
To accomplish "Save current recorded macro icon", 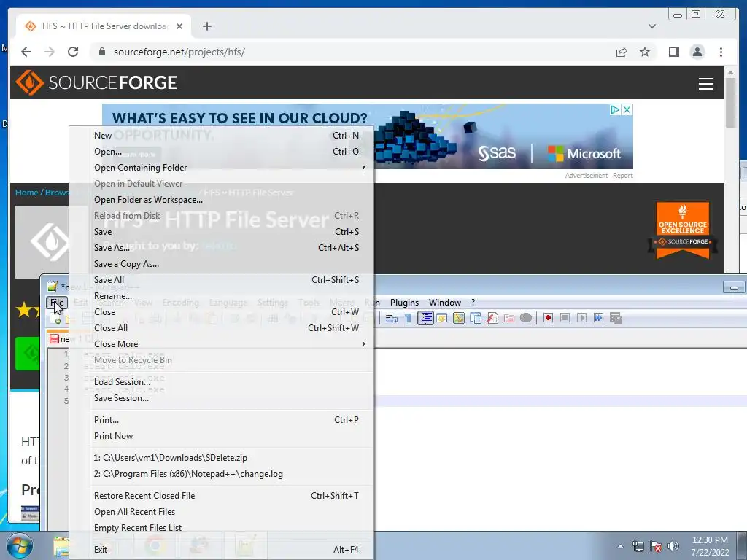I will 616,318.
